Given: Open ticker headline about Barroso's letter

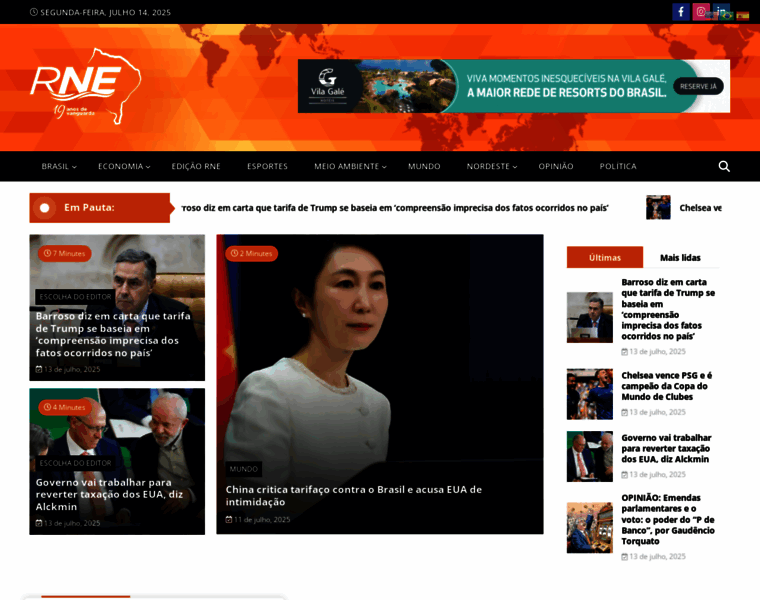Looking at the screenshot, I should pyautogui.click(x=395, y=208).
